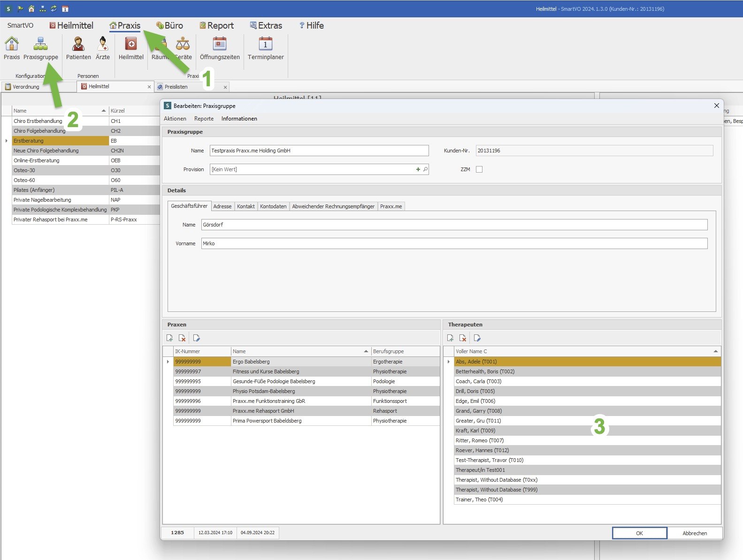Click edit icon in Praxen toolbar
743x560 pixels.
point(196,338)
